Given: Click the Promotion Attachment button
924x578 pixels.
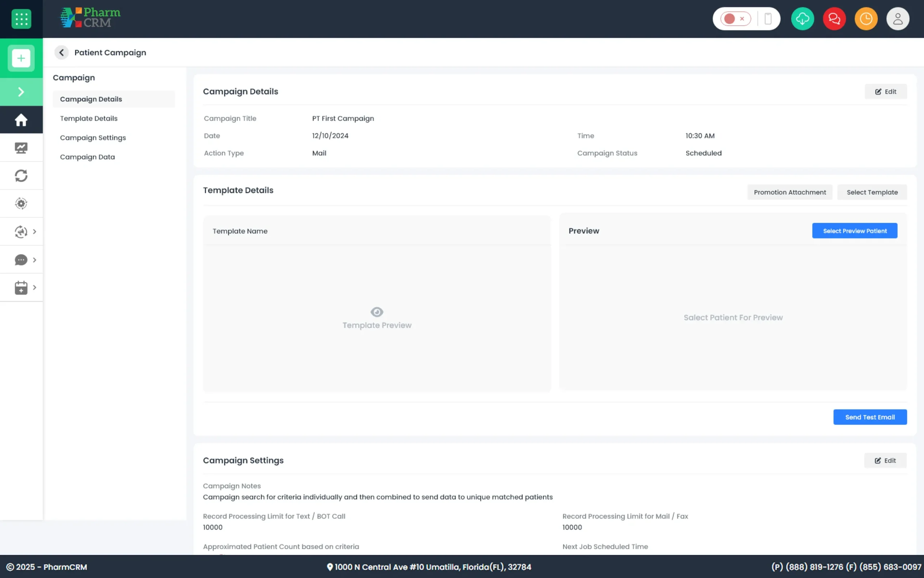Looking at the screenshot, I should [790, 192].
